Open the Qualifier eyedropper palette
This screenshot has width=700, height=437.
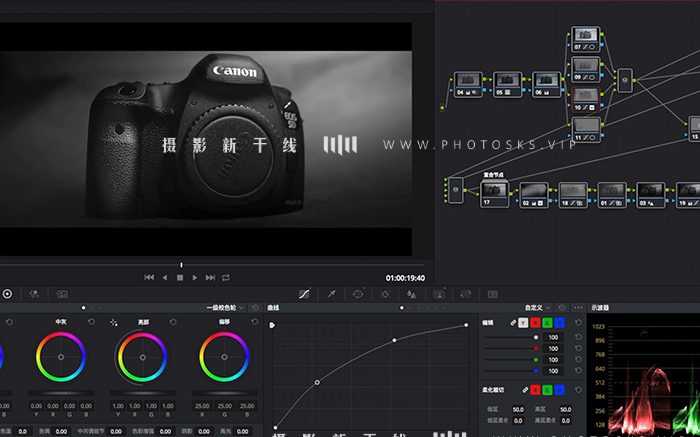point(331,294)
